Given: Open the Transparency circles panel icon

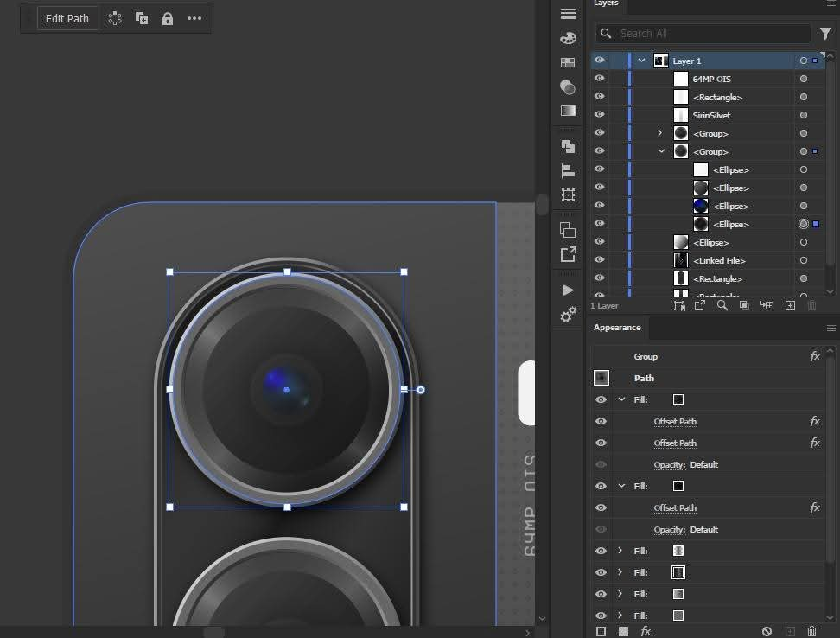Looking at the screenshot, I should (568, 86).
